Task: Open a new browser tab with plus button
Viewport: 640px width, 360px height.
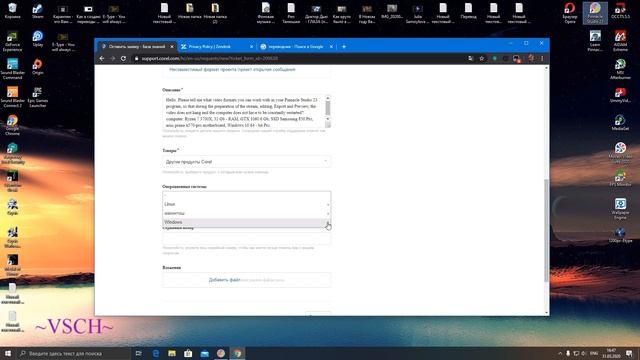Action: point(344,47)
